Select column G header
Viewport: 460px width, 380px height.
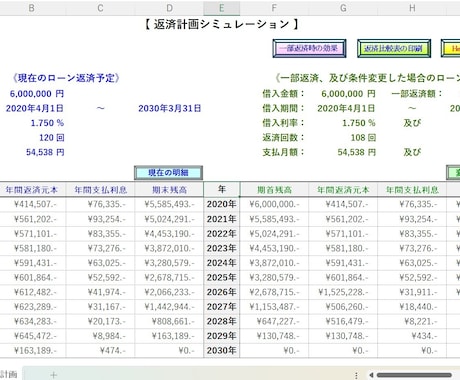(343, 8)
